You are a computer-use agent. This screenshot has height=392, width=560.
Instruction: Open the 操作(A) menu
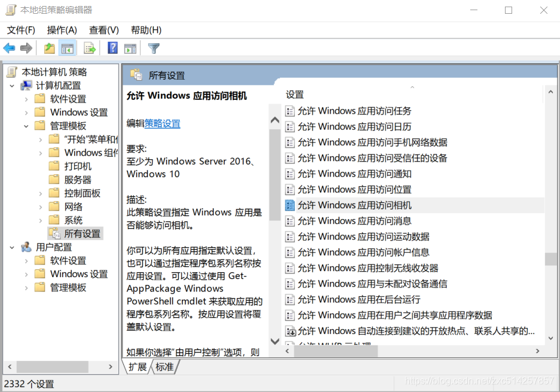click(x=62, y=30)
